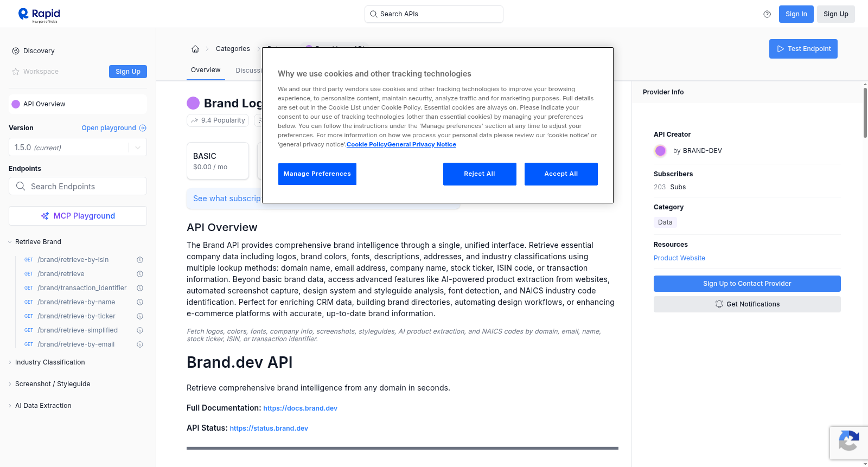Screen dimensions: 868x467
Task: Click the 9.4 Popularity badge
Action: click(x=218, y=120)
